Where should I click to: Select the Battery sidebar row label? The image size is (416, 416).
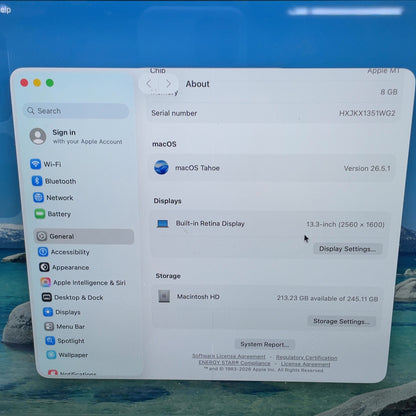click(59, 214)
